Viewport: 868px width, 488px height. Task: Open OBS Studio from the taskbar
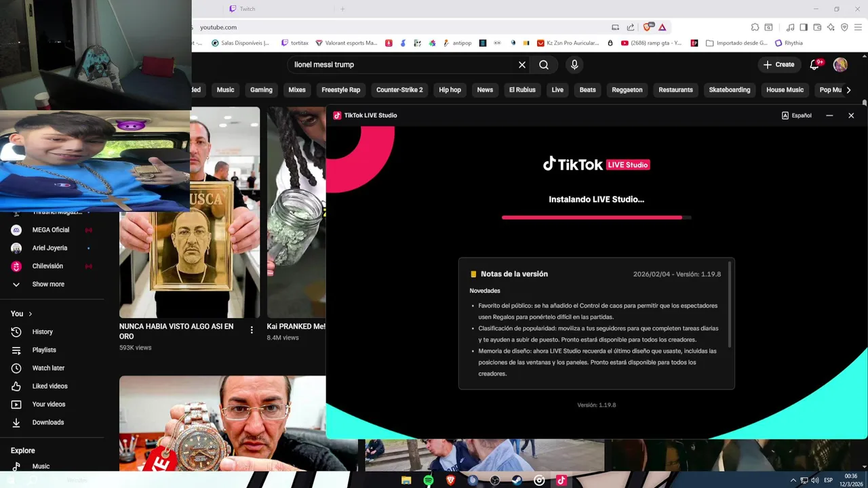coord(495,481)
